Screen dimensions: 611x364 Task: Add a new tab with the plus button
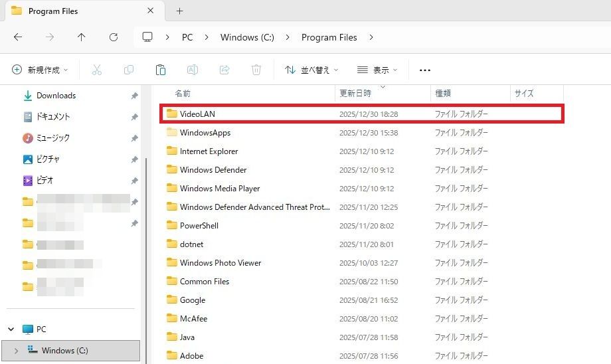point(179,11)
